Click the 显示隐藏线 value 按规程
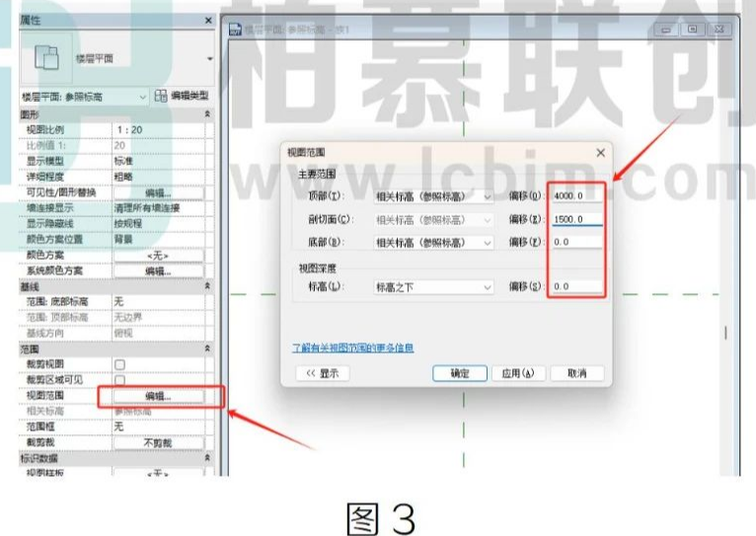756x536 pixels. (159, 224)
